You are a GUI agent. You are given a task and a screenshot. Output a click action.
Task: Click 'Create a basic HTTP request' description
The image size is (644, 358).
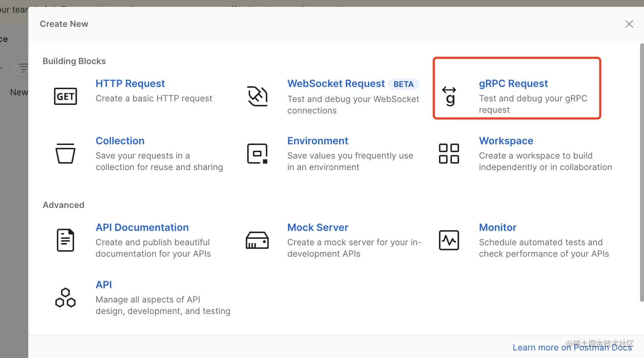(154, 98)
